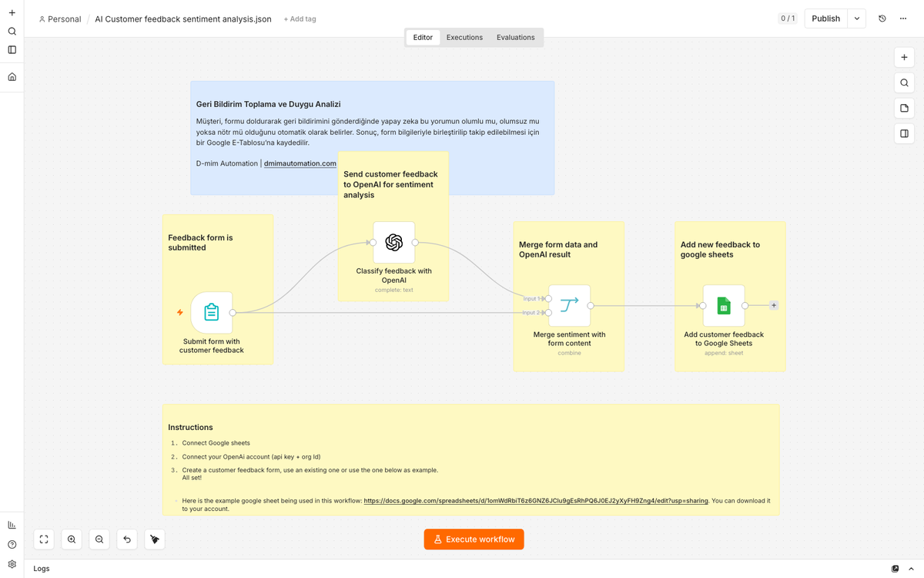
Task: Open the three-dot more options menu
Action: tap(903, 18)
